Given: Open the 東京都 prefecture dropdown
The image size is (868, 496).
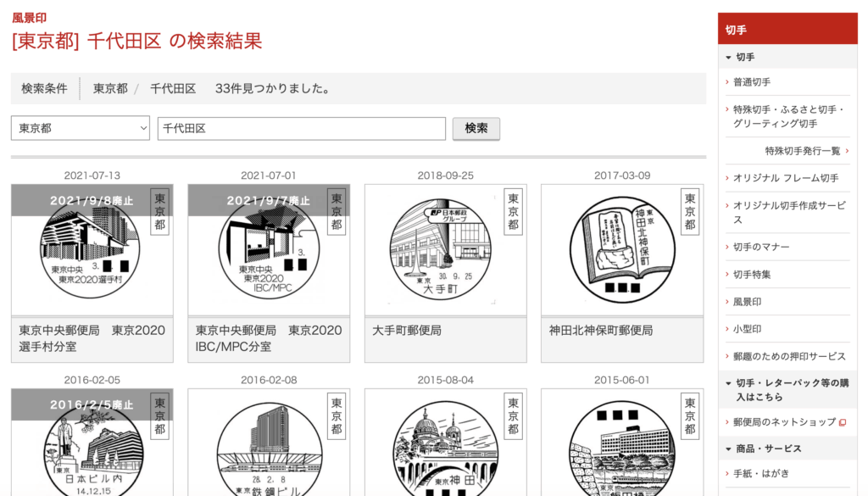Looking at the screenshot, I should point(81,128).
